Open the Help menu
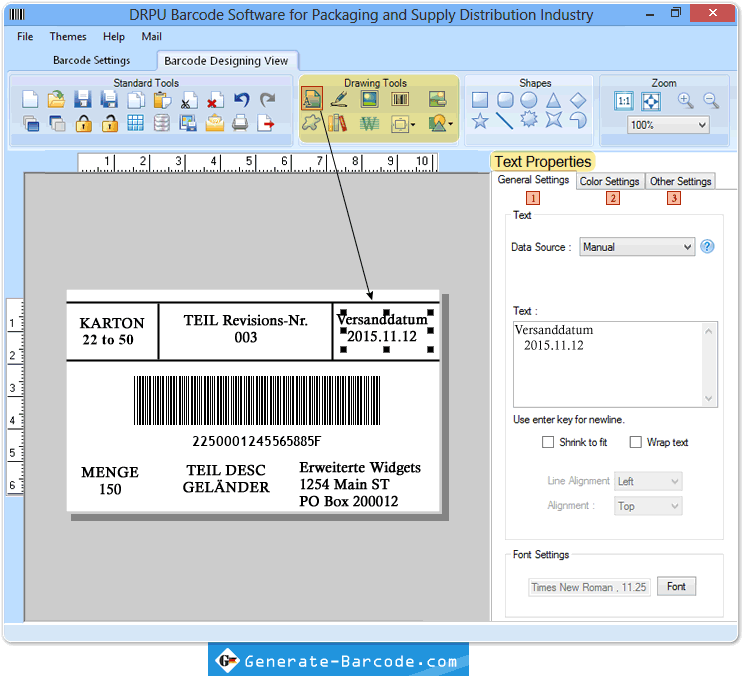 tap(114, 37)
